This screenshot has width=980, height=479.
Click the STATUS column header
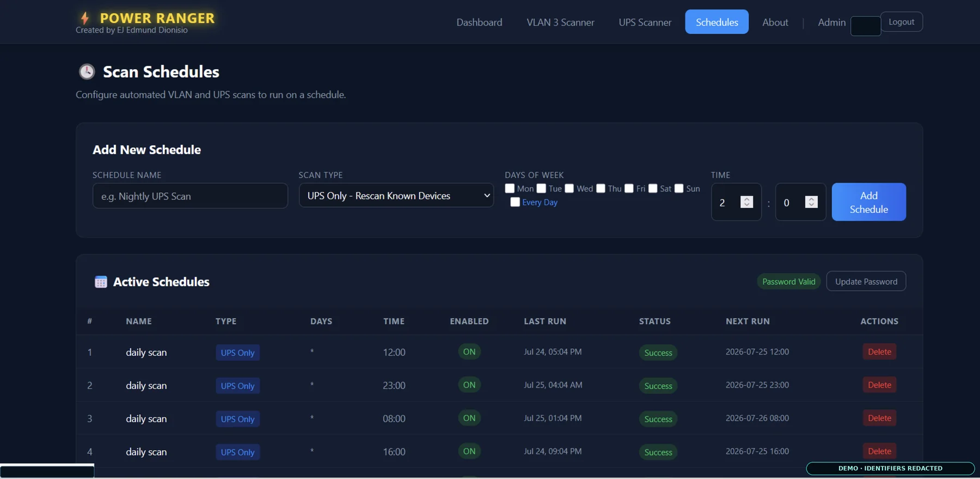654,321
